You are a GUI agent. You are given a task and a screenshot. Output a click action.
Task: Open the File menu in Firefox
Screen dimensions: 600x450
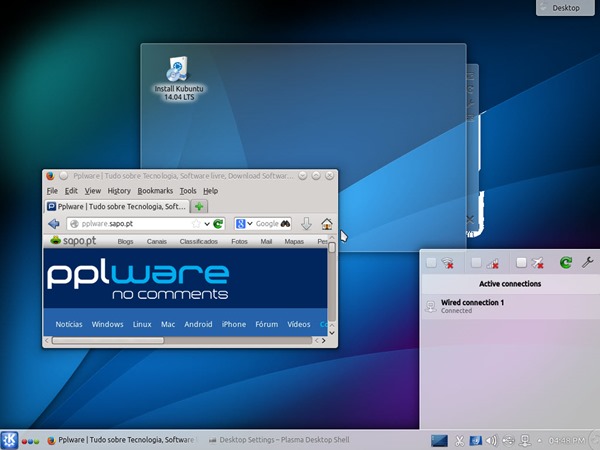(52, 191)
